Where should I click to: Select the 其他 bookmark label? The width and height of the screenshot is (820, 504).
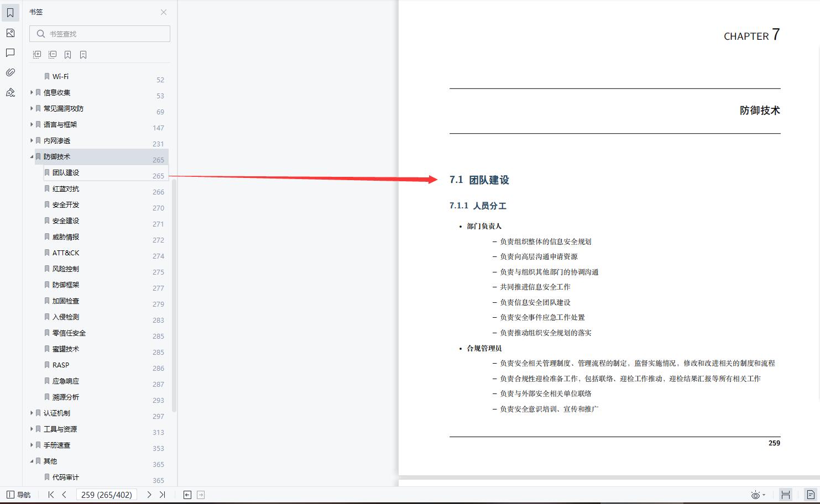(50, 461)
